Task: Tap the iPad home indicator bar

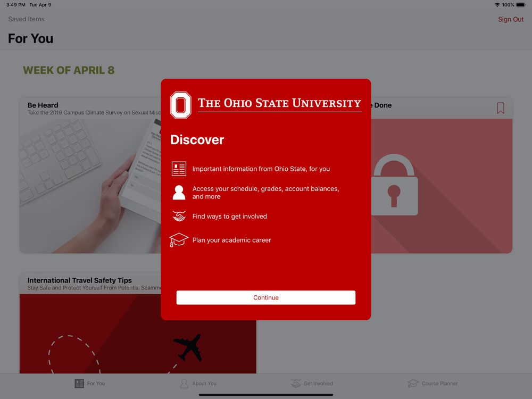Action: pyautogui.click(x=265, y=395)
